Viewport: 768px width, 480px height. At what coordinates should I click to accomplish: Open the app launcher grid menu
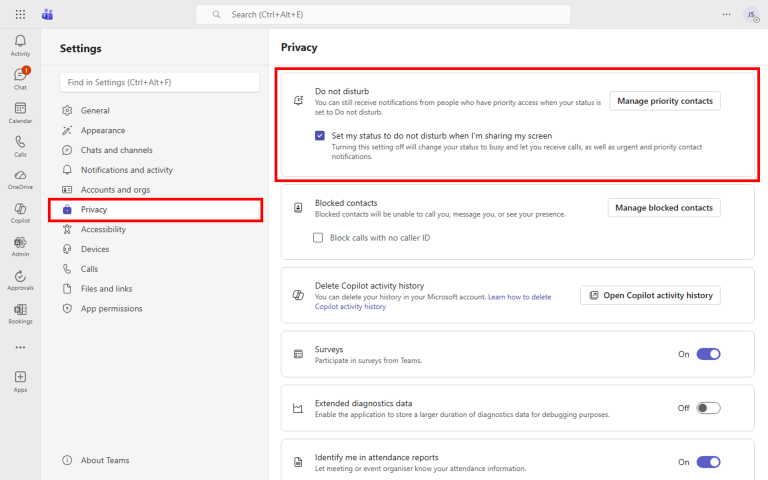(x=21, y=14)
